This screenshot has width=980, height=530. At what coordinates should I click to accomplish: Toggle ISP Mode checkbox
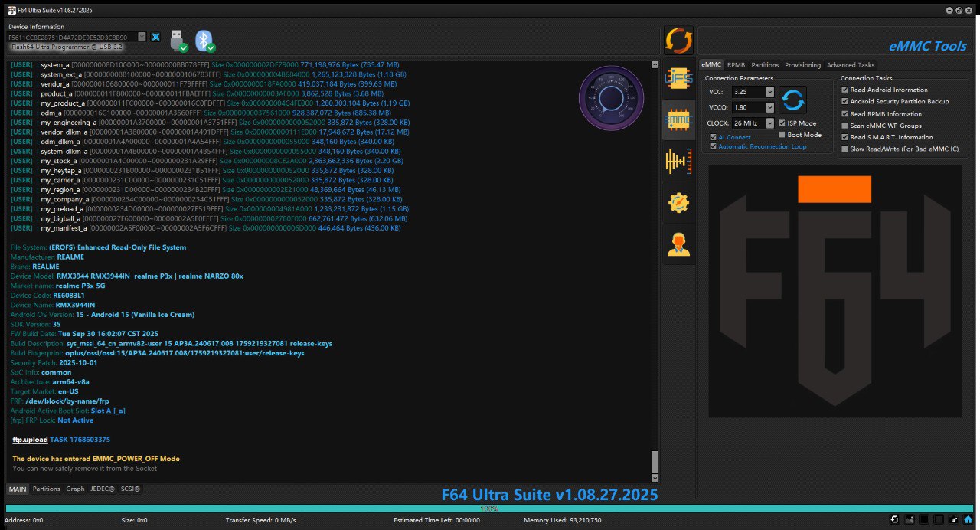tap(782, 123)
